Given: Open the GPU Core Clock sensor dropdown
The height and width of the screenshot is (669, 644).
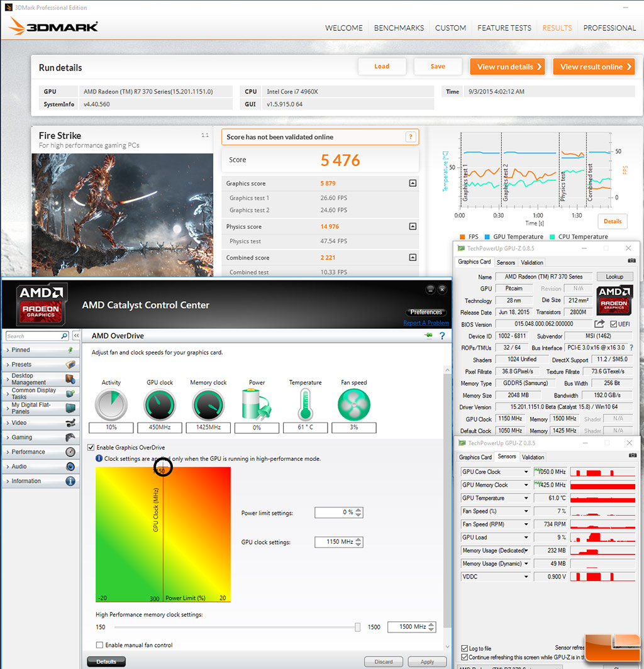Looking at the screenshot, I should coord(526,472).
